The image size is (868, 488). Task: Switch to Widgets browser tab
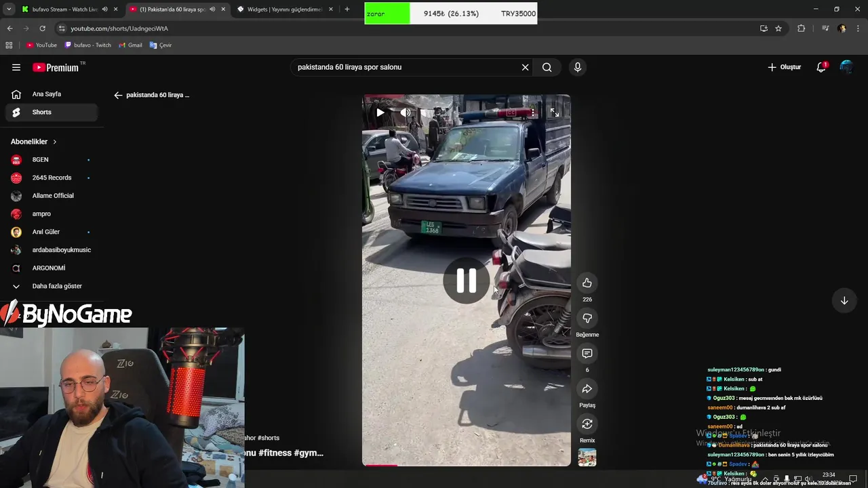tap(285, 9)
